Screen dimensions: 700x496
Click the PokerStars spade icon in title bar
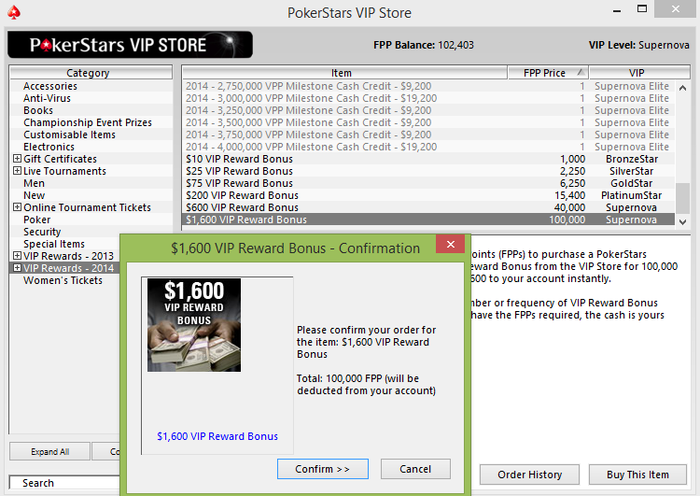[x=13, y=12]
